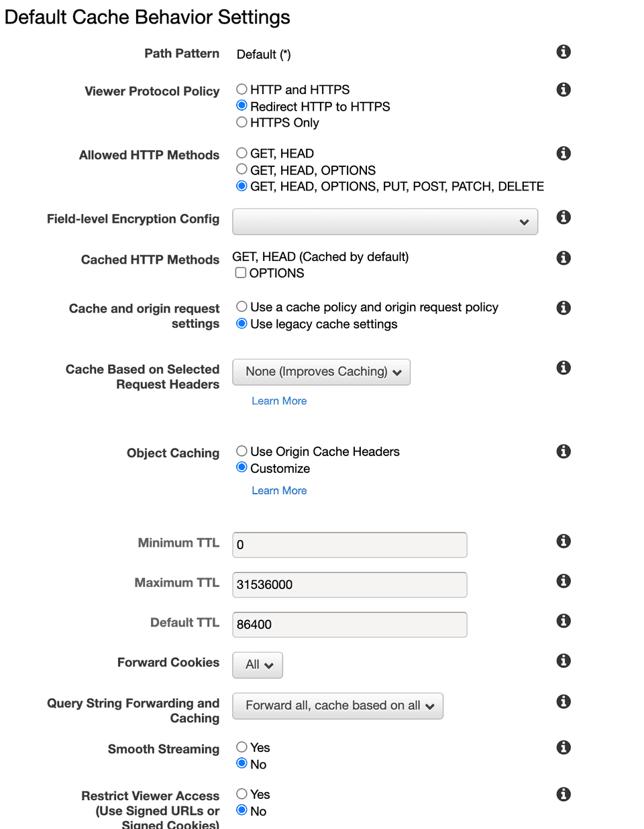Screen dimensions: 644x829
Task: Click info icon beside Path Pattern
Action: point(563,52)
